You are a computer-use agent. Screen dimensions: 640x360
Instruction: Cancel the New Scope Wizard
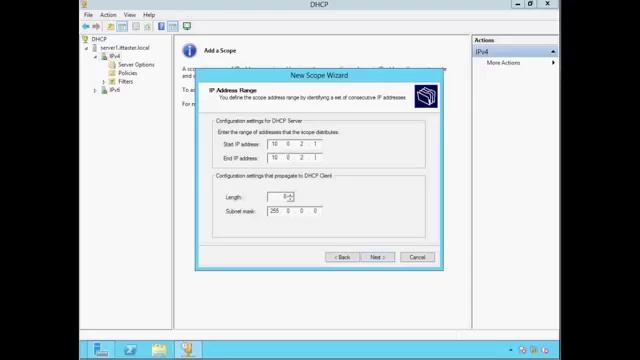pos(417,257)
